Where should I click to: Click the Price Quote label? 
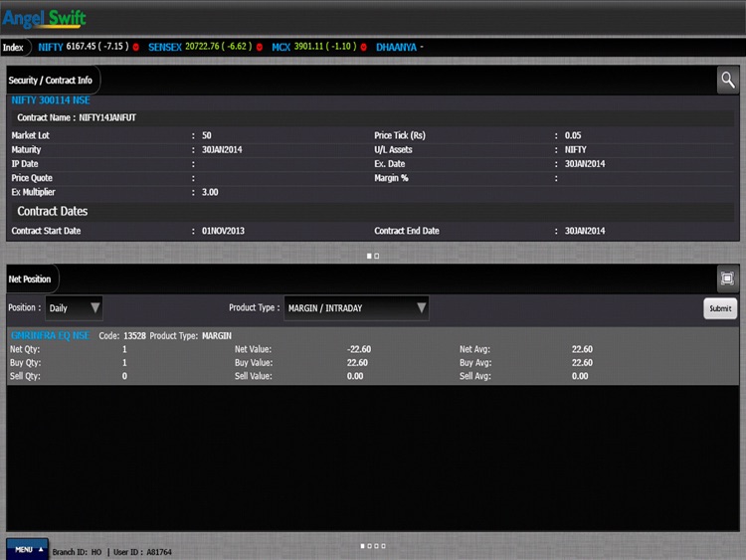tap(32, 178)
